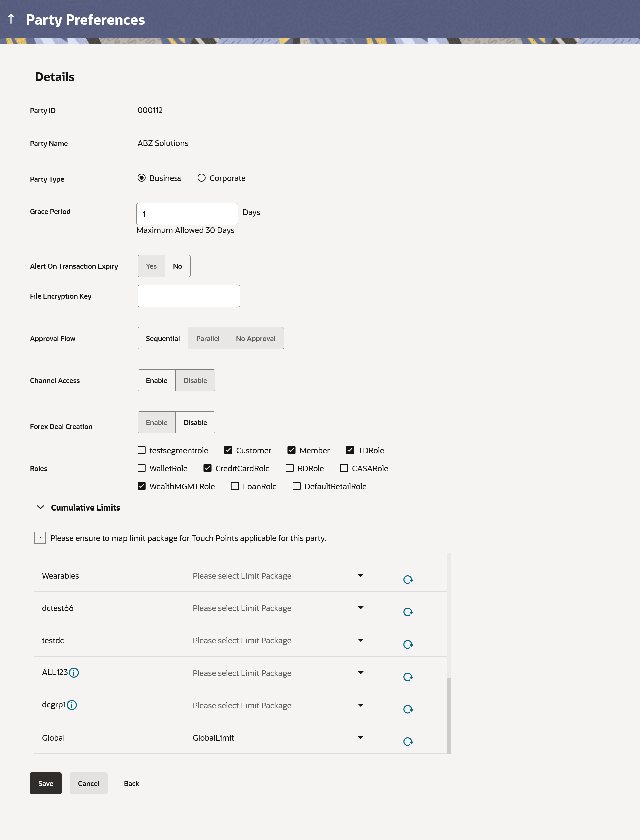Click the up arrow beside Party Preferences
Image resolution: width=640 pixels, height=840 pixels.
pos(11,19)
